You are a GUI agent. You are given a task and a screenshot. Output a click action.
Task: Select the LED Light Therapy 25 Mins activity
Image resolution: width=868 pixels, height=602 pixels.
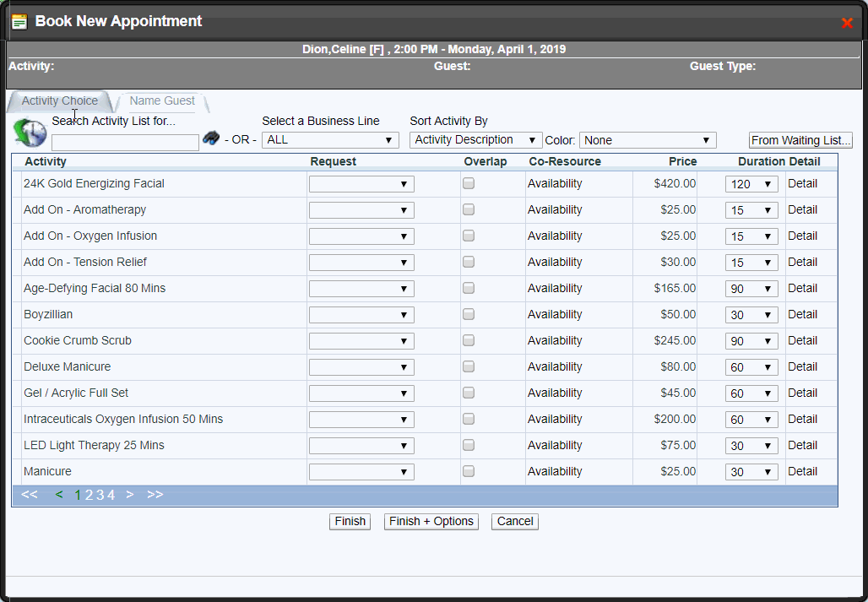(x=94, y=446)
